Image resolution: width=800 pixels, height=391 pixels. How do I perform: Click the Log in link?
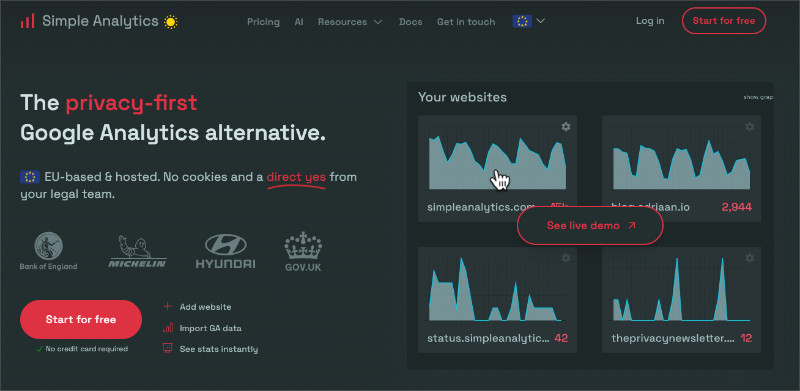pyautogui.click(x=650, y=21)
